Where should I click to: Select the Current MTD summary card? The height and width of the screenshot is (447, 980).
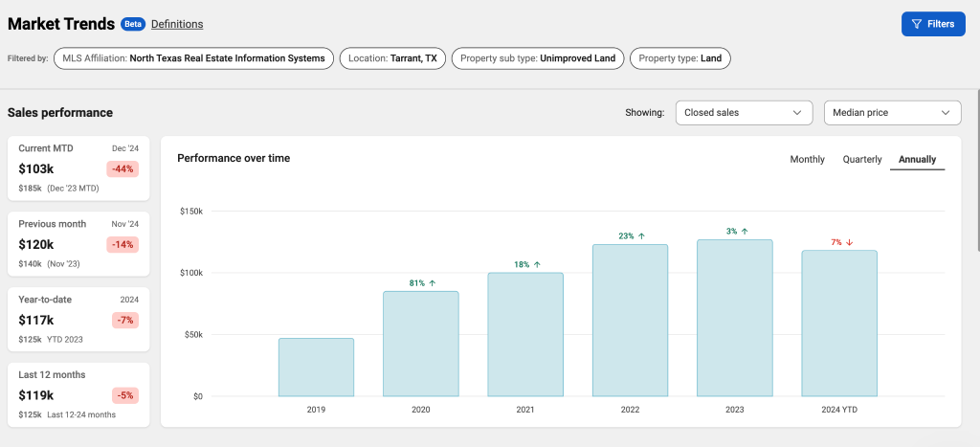[x=78, y=168]
